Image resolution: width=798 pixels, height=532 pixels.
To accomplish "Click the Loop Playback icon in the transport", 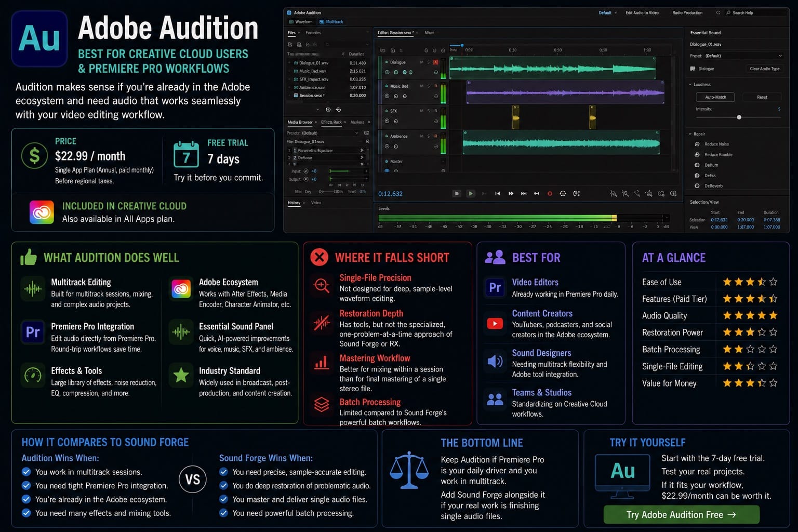I will 563,193.
